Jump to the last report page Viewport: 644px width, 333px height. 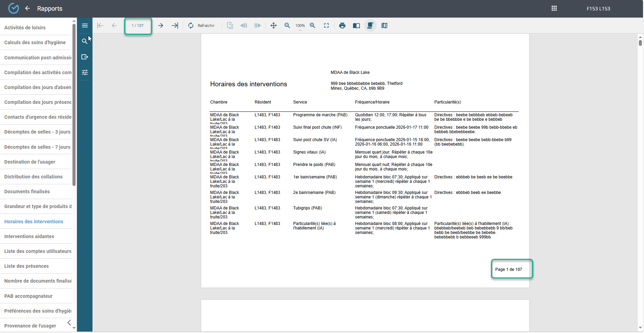click(x=175, y=26)
